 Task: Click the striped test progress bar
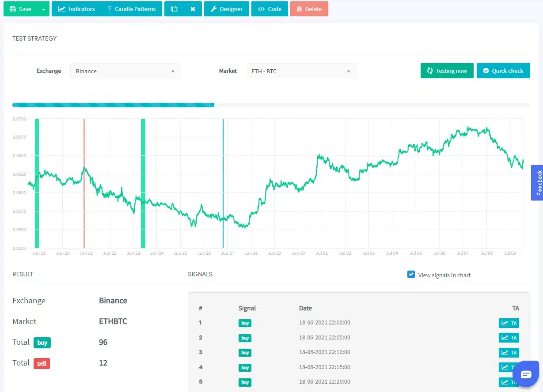[x=113, y=105]
